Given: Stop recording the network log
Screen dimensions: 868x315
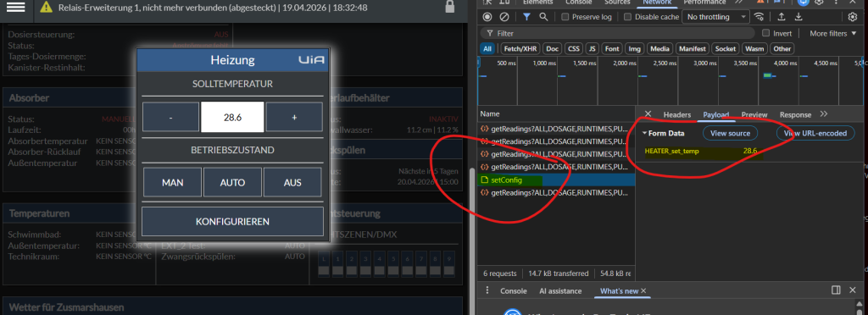Looking at the screenshot, I should pos(487,17).
